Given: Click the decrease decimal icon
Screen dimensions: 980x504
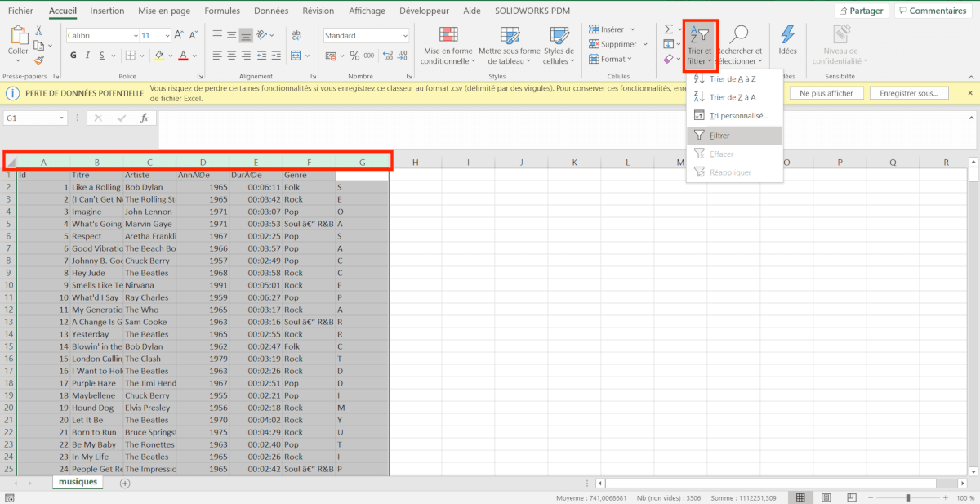Looking at the screenshot, I should coord(402,56).
